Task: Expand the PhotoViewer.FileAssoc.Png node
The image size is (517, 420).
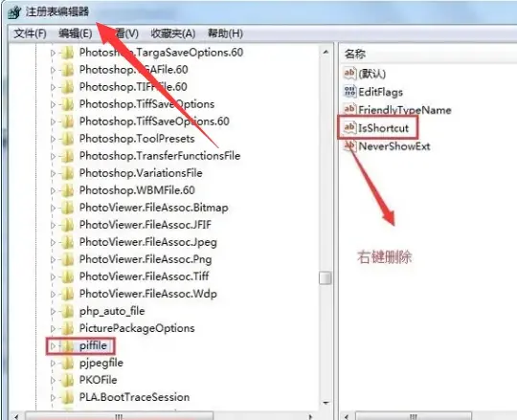Action: point(53,259)
